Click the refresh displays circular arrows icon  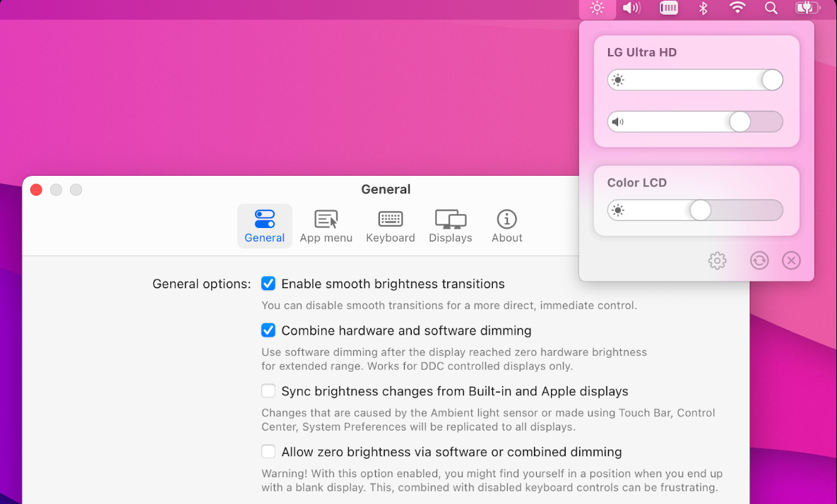tap(759, 260)
